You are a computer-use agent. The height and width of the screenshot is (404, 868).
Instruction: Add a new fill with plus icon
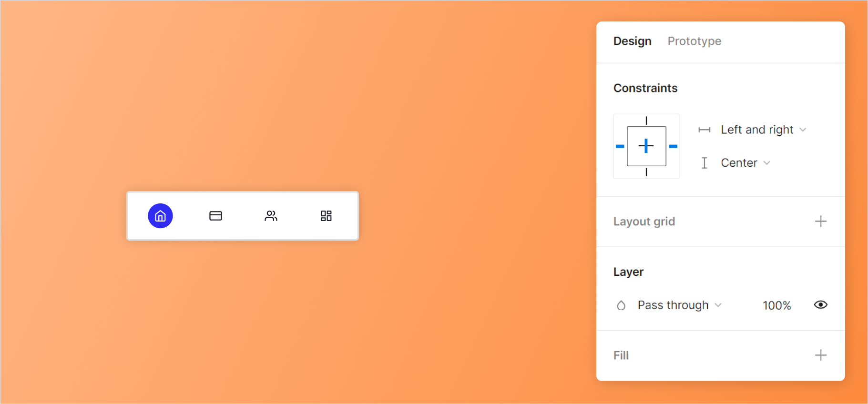[x=820, y=355]
